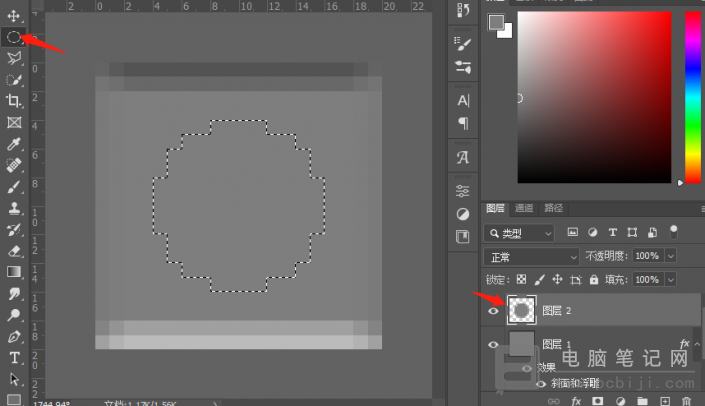Select the Crop tool
The height and width of the screenshot is (406, 705).
[x=13, y=101]
